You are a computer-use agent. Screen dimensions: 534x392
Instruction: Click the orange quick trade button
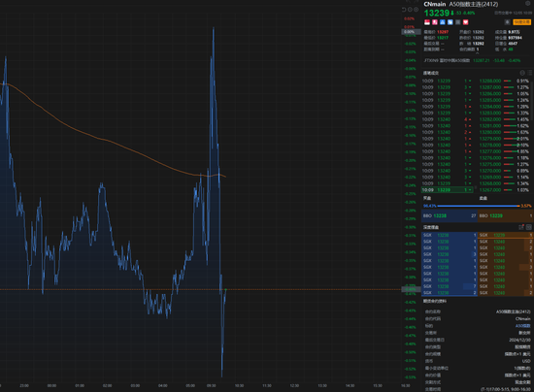[x=522, y=22]
